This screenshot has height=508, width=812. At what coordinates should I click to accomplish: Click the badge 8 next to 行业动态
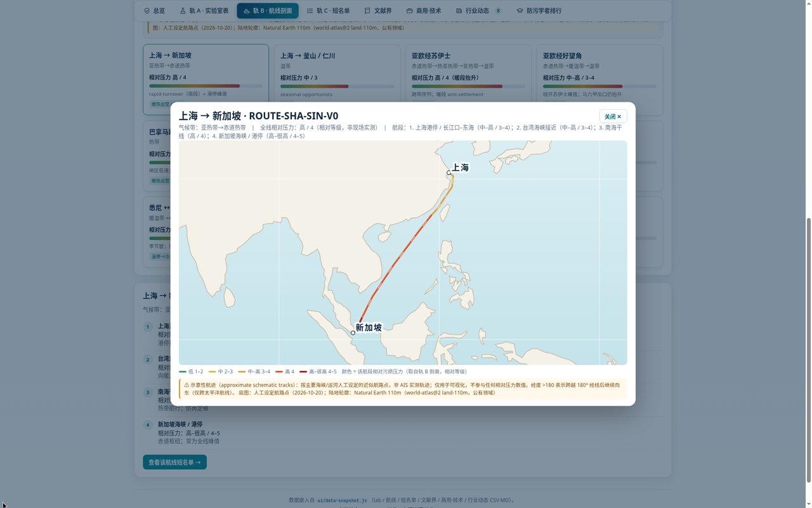click(x=498, y=11)
